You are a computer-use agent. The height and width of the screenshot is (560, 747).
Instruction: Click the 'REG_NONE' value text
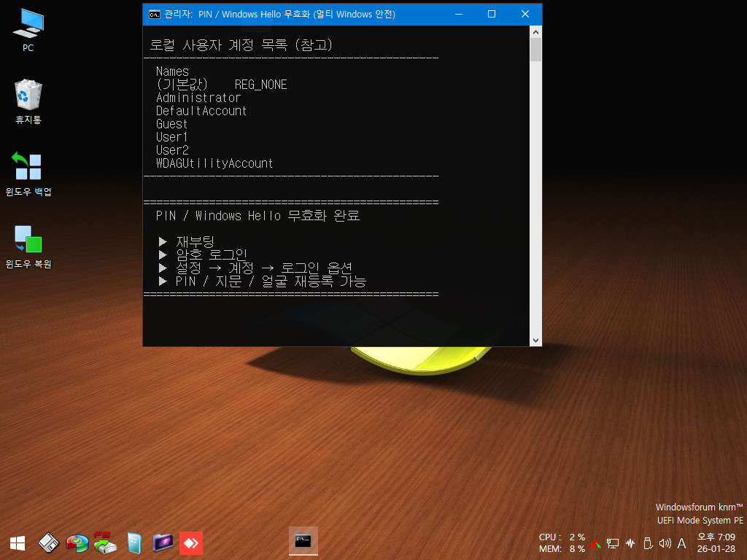click(260, 85)
